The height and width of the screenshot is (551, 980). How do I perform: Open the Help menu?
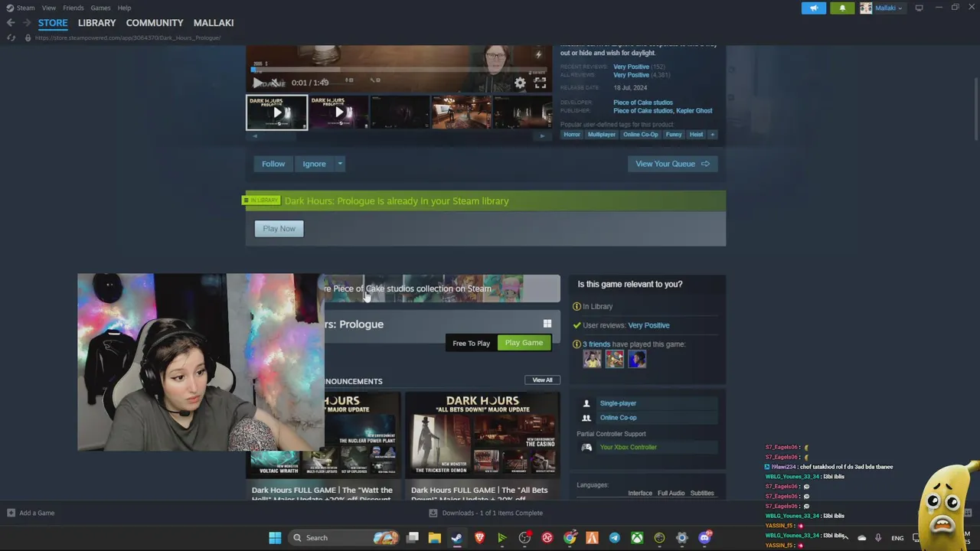point(124,8)
